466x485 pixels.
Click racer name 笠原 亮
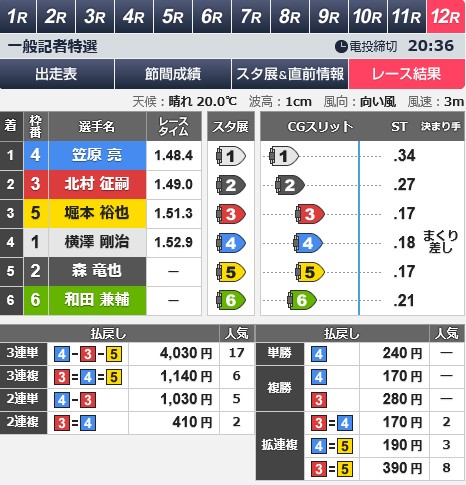click(x=97, y=155)
